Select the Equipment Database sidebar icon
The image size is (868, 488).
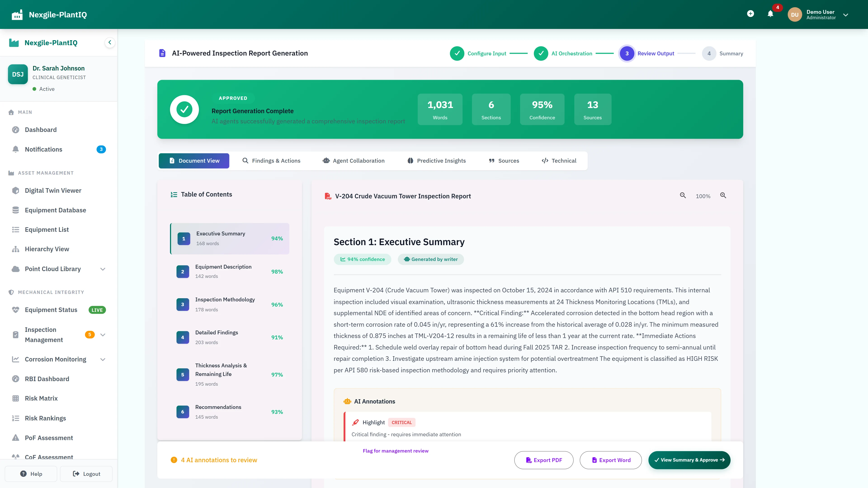pos(16,210)
